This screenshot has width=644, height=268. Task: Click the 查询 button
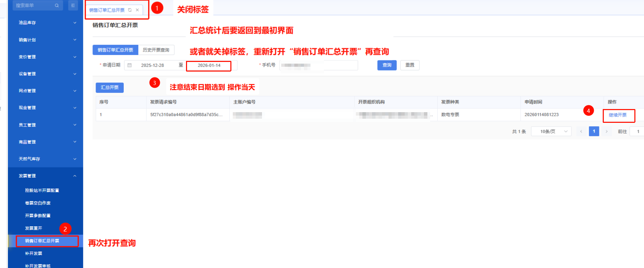387,65
